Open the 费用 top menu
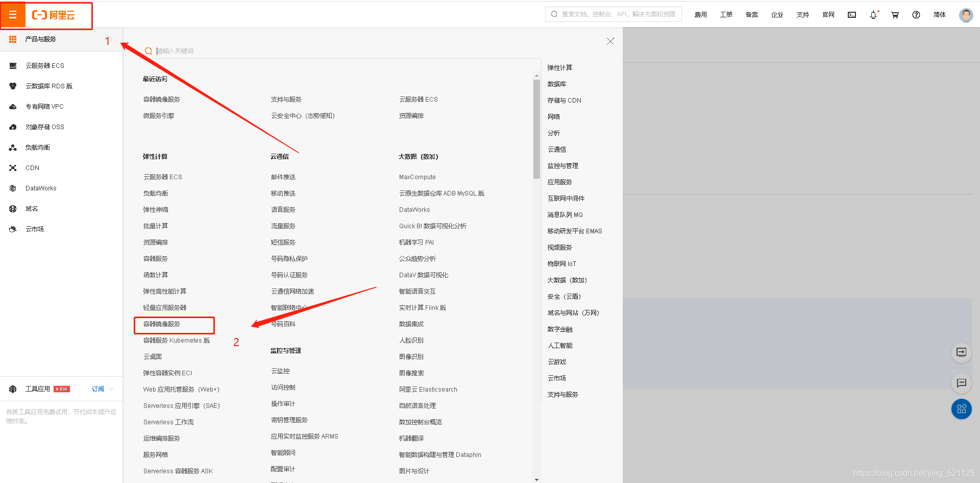 (700, 15)
